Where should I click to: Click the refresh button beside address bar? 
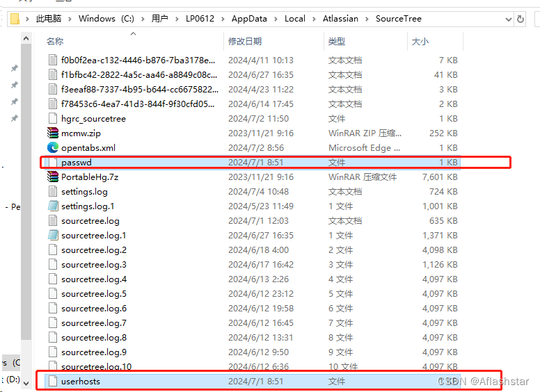click(x=521, y=19)
